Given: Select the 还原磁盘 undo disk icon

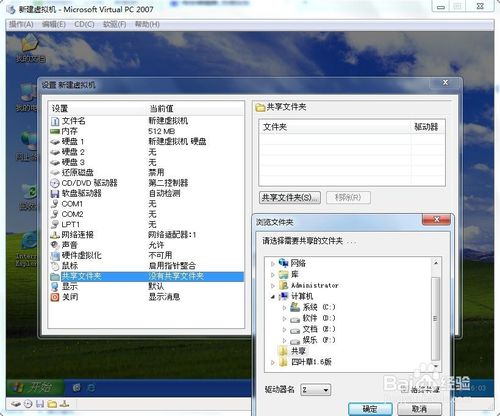Looking at the screenshot, I should [55, 173].
